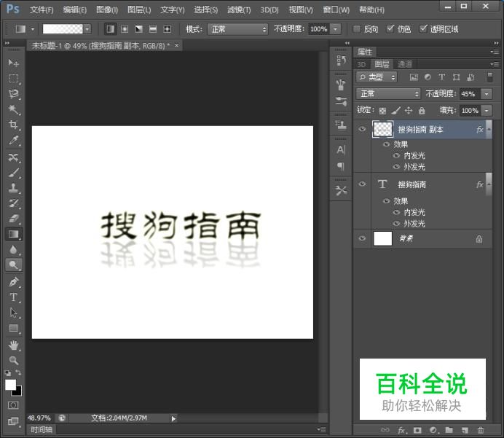Open the 文件(F) menu

click(x=42, y=10)
